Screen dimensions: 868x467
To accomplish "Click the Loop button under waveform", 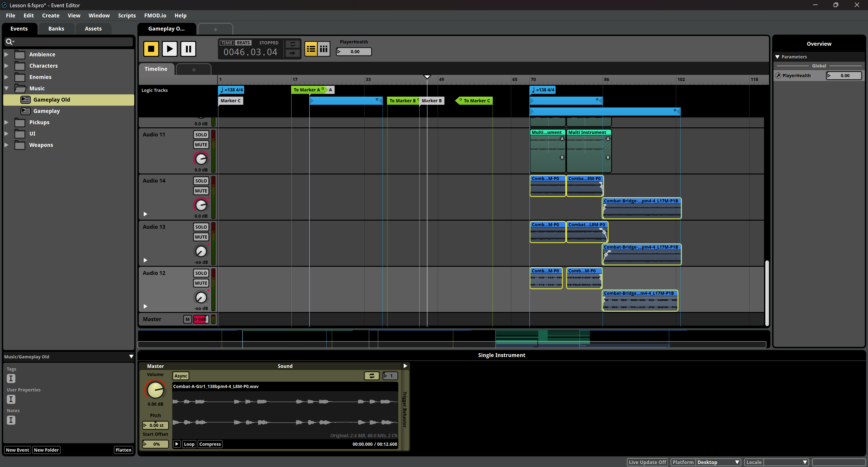I will point(189,444).
